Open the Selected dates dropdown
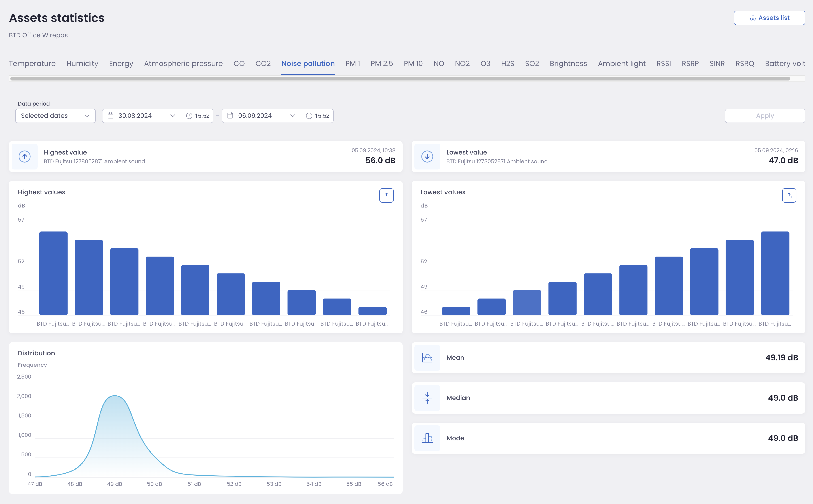This screenshot has height=504, width=813. pos(55,116)
